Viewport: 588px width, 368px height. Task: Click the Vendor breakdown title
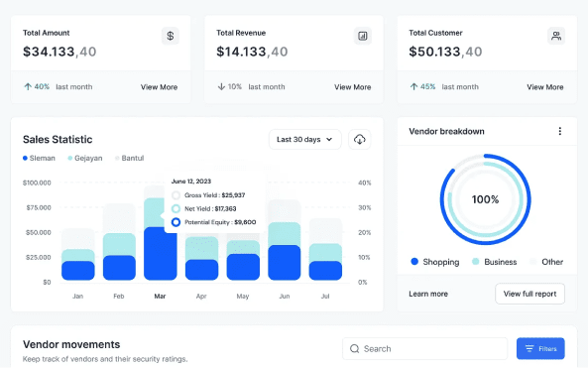coord(446,131)
